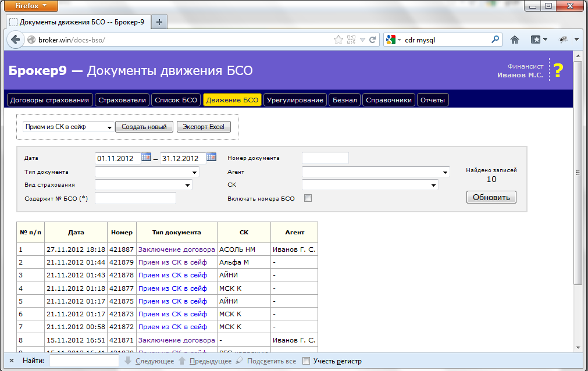588x371 pixels.
Task: Click the end date field 31.12.2012
Action: pyautogui.click(x=183, y=158)
